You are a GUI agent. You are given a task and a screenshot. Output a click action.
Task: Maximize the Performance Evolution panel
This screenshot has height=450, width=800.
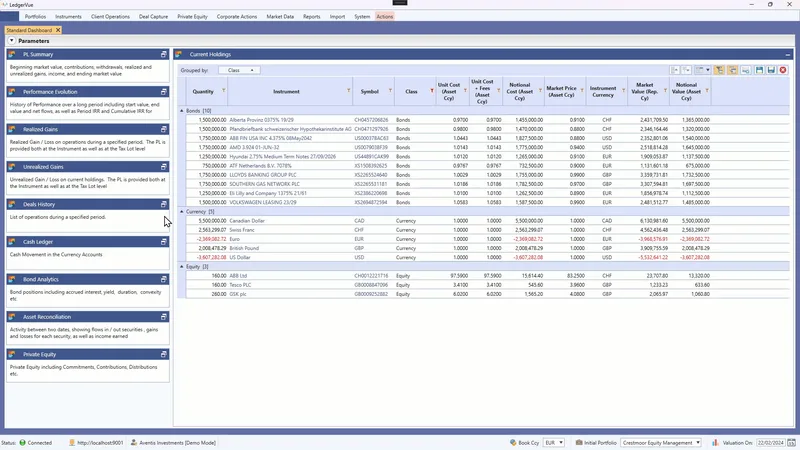click(163, 92)
